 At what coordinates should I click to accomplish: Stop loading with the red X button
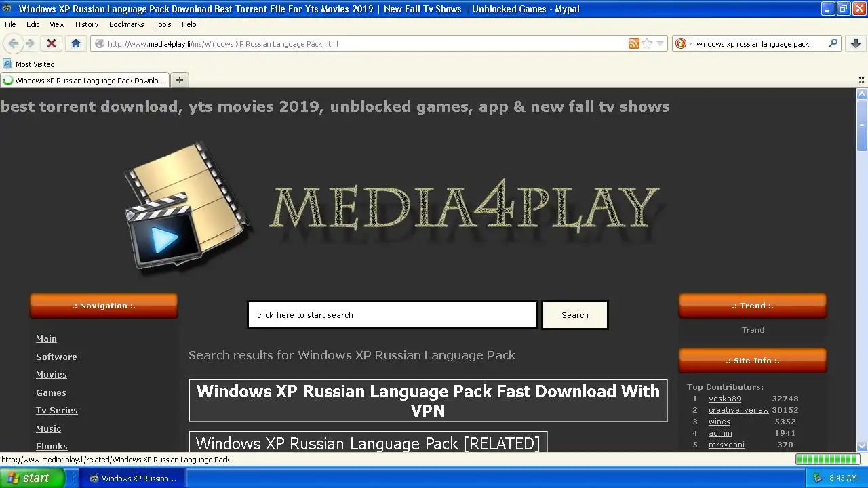51,43
